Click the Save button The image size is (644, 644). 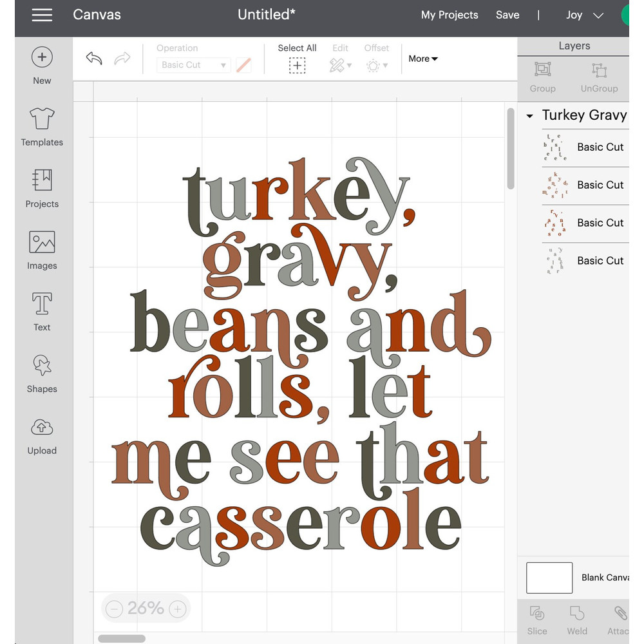pos(507,15)
